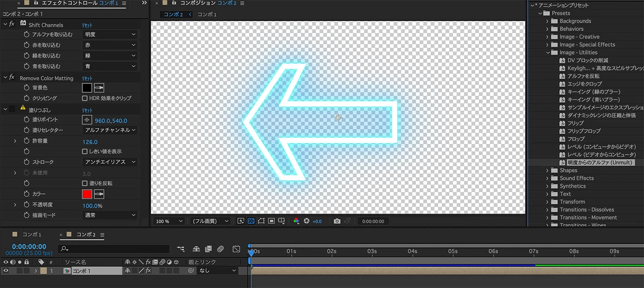
Task: Enable 塗りを反転 checkbox
Action: 85,184
